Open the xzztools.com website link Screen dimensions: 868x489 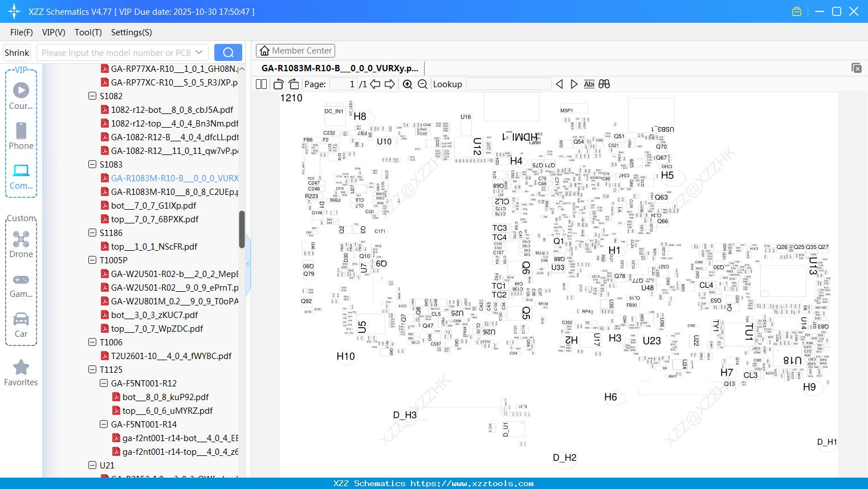click(x=472, y=483)
